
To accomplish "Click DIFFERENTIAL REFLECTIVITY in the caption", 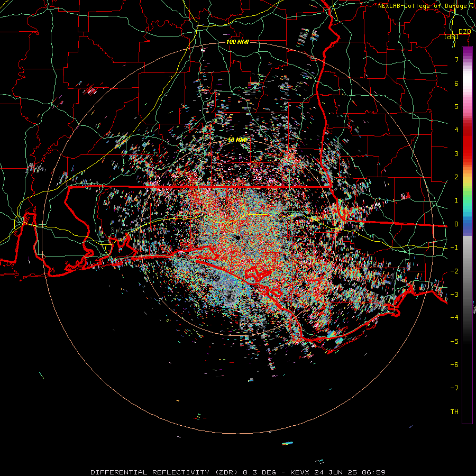I will click(150, 472).
